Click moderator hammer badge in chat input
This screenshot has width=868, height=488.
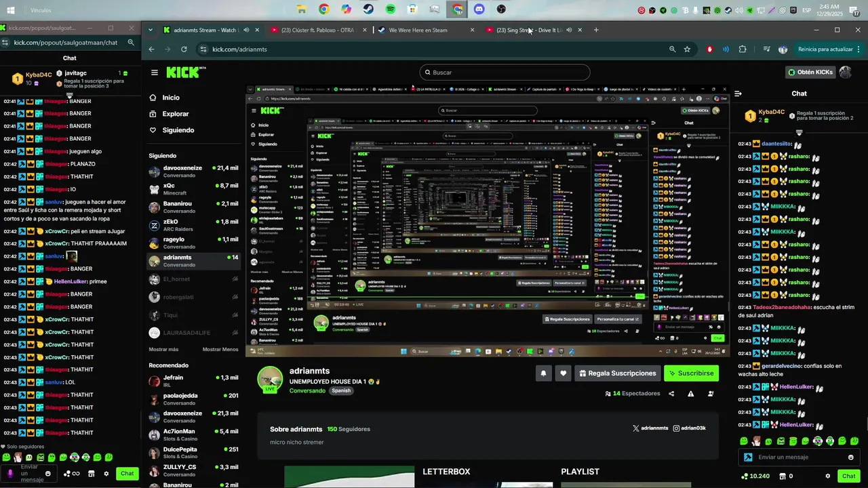click(x=748, y=457)
